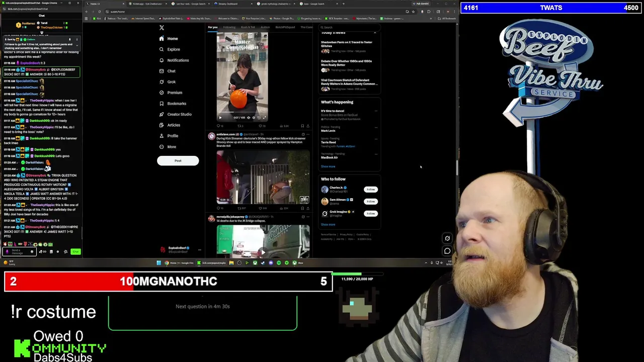Viewport: 644px width, 362px height.
Task: Toggle fullscreen on balloon video
Action: 265,118
